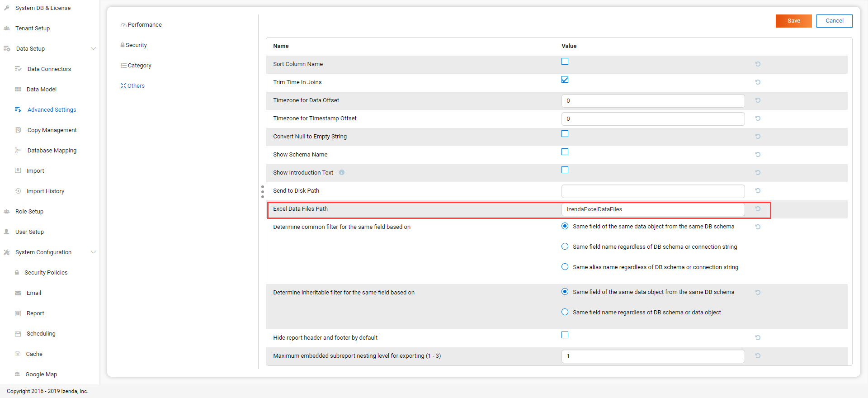Click the Excel Data Files Path field

[x=652, y=209]
